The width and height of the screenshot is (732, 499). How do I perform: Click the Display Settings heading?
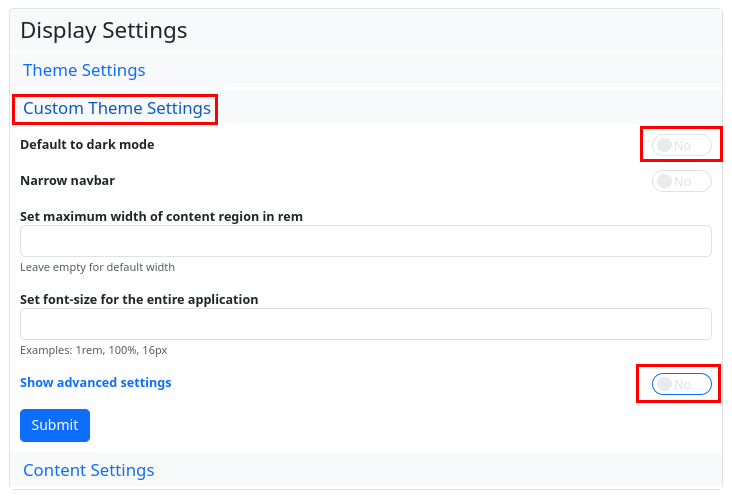coord(104,30)
